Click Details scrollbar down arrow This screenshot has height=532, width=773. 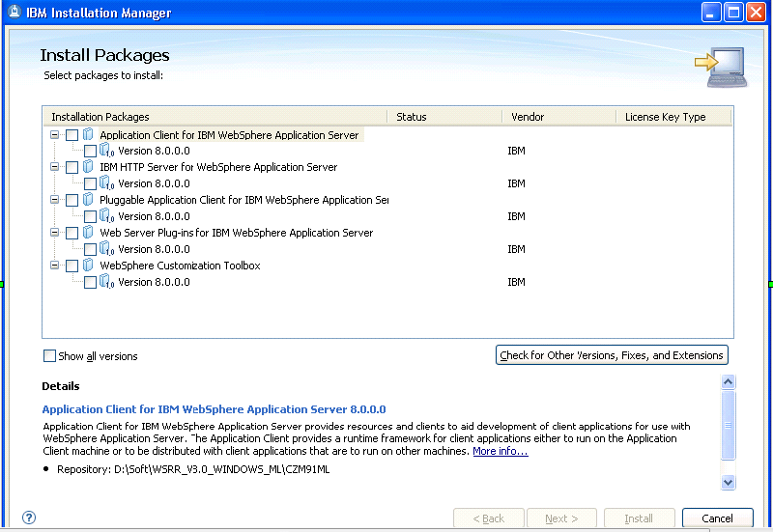(x=729, y=482)
